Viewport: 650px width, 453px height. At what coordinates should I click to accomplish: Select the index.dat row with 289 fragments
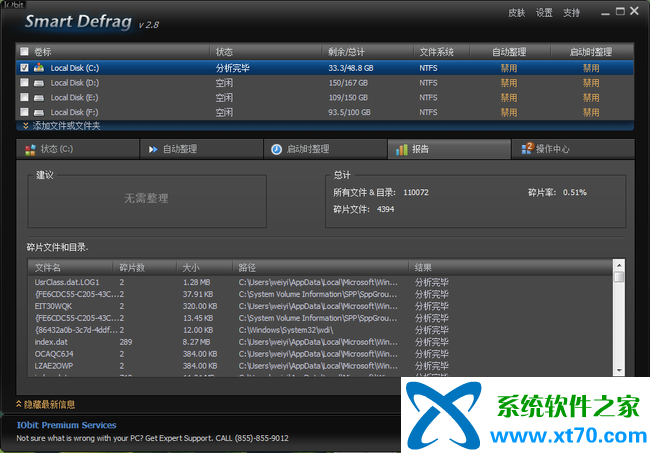coord(320,342)
